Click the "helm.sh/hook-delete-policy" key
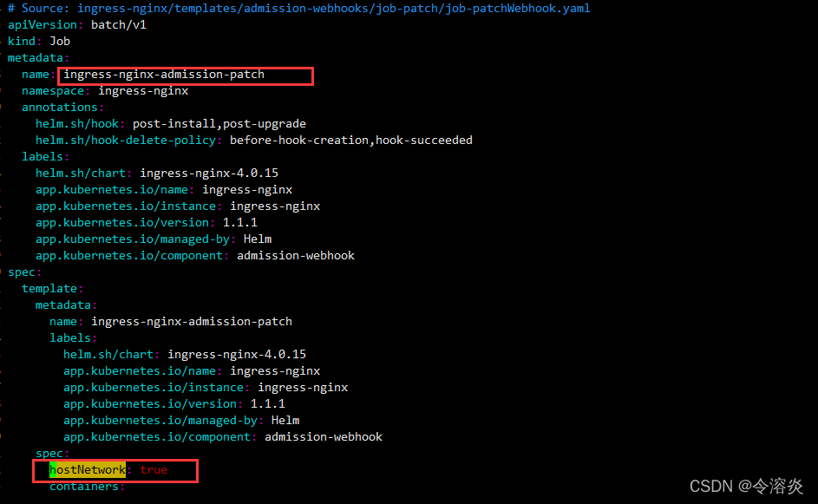818x504 pixels. [128, 140]
